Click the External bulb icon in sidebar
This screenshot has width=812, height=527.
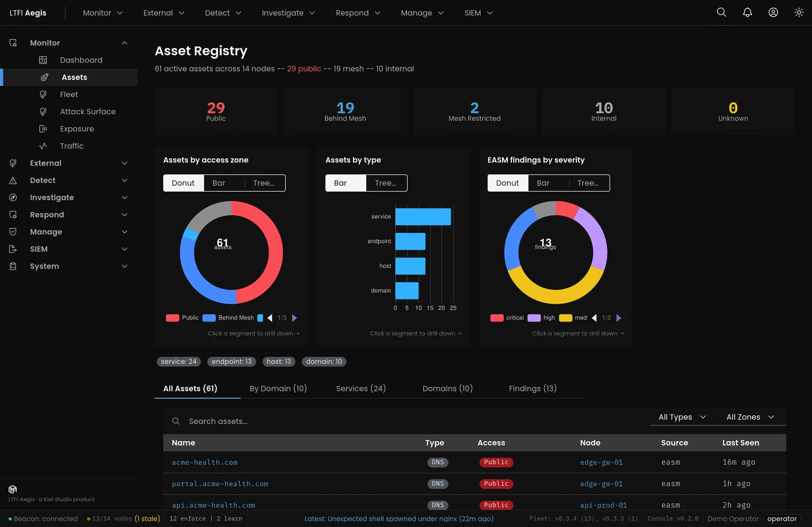[x=13, y=163]
